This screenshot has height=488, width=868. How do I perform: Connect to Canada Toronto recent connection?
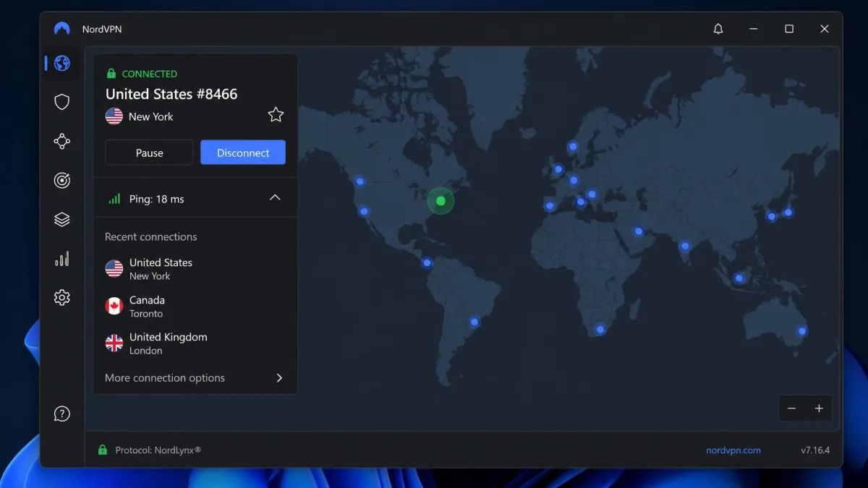tap(195, 307)
